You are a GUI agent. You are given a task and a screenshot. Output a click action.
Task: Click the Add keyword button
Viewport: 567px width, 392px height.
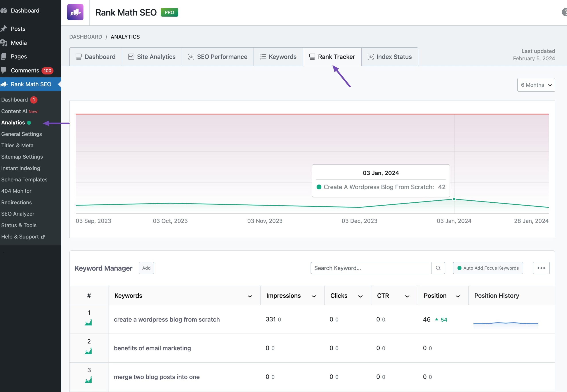tap(146, 268)
